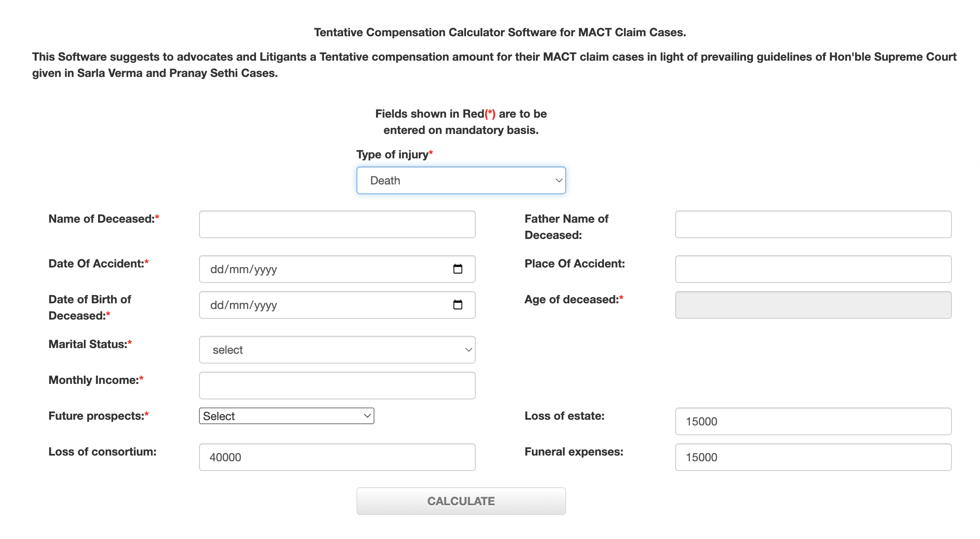The height and width of the screenshot is (539, 980).
Task: Select the Place Of Accident input
Action: 813,269
